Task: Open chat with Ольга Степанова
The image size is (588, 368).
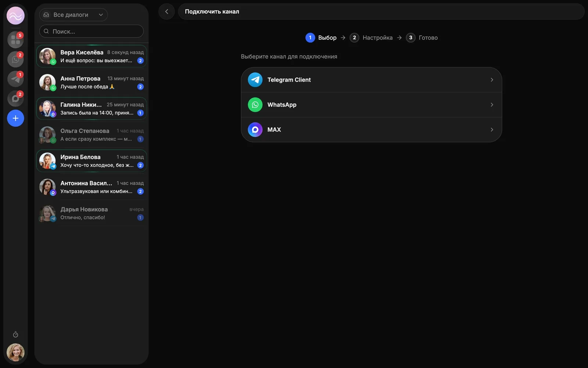Action: point(92,135)
